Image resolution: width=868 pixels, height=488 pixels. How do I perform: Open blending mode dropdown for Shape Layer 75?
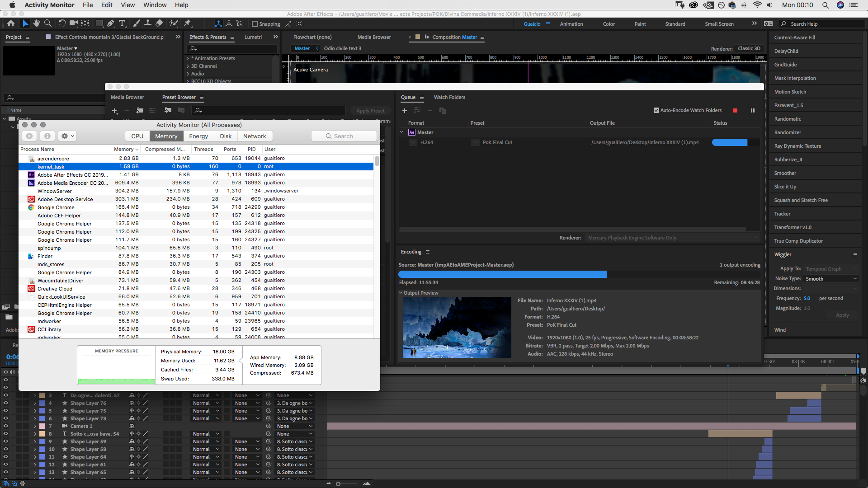click(206, 411)
